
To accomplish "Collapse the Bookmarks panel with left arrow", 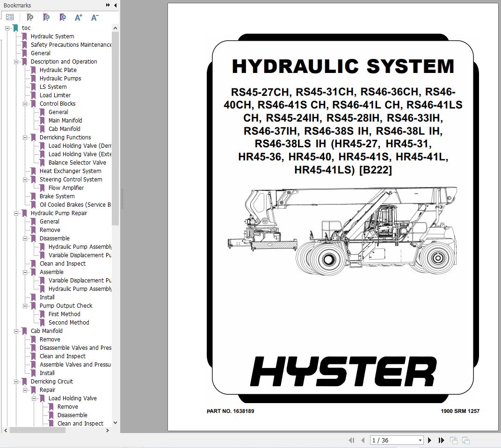I will tap(115, 5).
